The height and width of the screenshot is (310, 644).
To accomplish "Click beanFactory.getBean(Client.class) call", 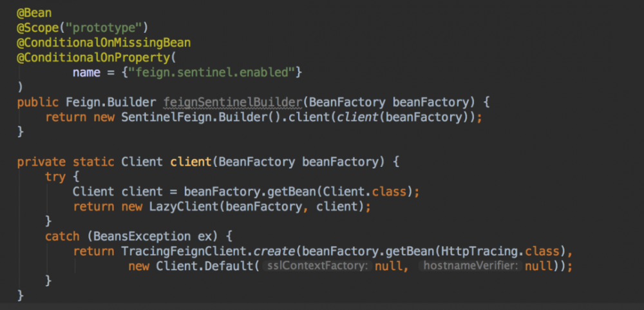I will coord(299,191).
